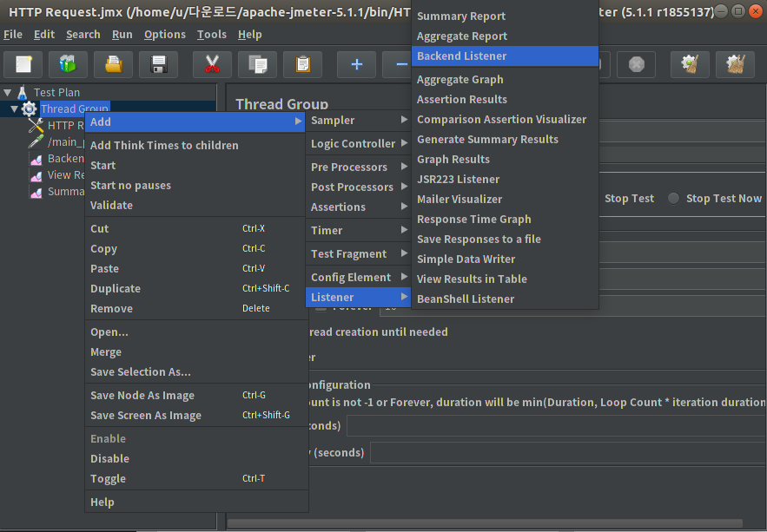Select Disable in context menu
This screenshot has width=767, height=532.
(195, 459)
